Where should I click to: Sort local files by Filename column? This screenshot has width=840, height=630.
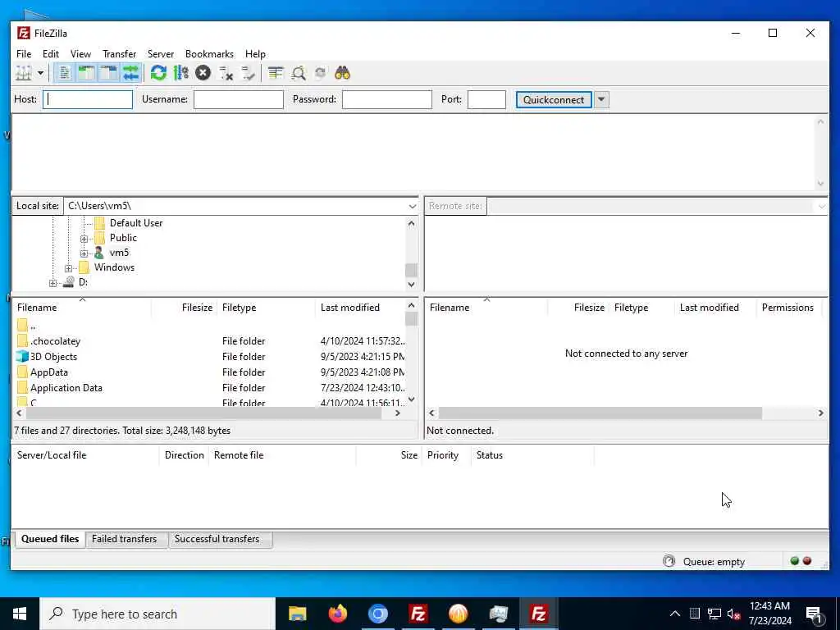82,308
